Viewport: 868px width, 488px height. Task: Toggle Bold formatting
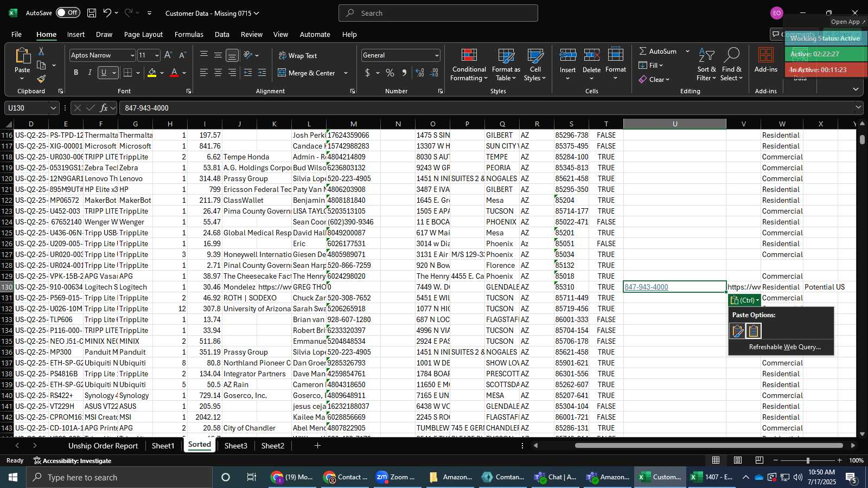(76, 73)
